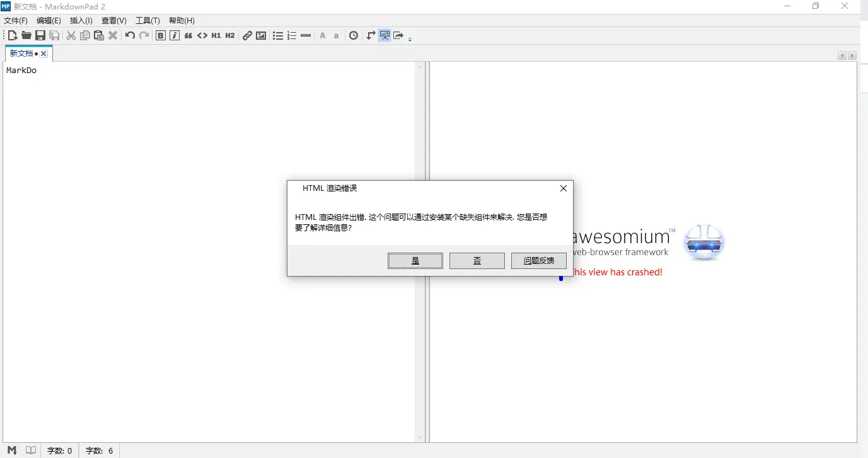Image resolution: width=868 pixels, height=458 pixels.
Task: Click the editor scrollbar up arrow
Action: coord(420,67)
